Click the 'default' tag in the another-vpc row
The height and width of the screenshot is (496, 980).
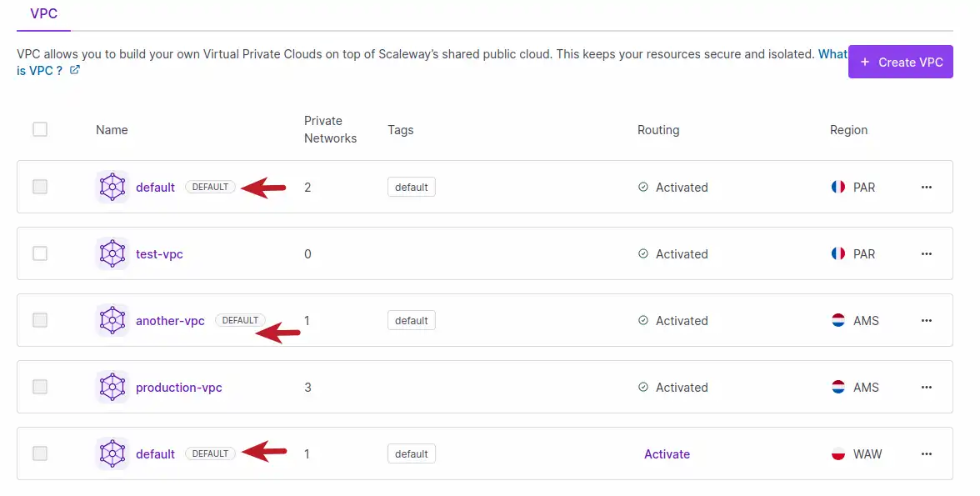412,320
